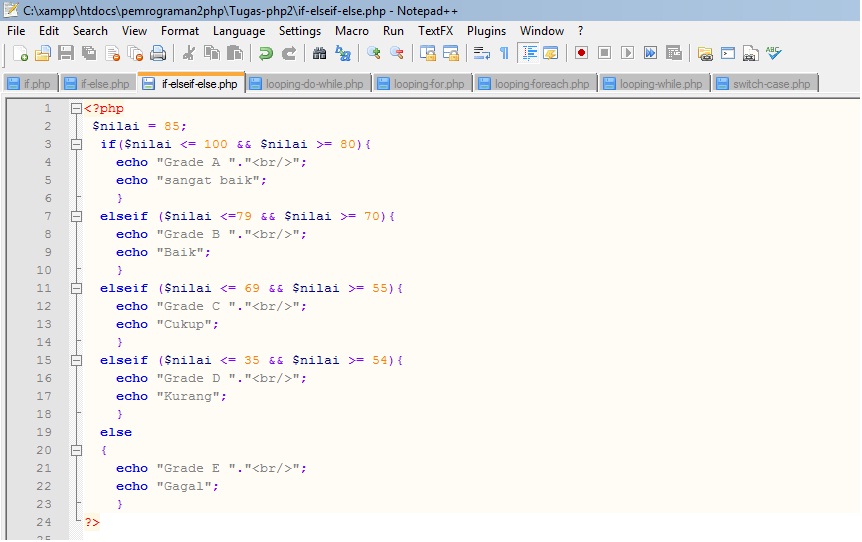The image size is (862, 542).
Task: Switch to the looping-for.php tab
Action: click(422, 84)
